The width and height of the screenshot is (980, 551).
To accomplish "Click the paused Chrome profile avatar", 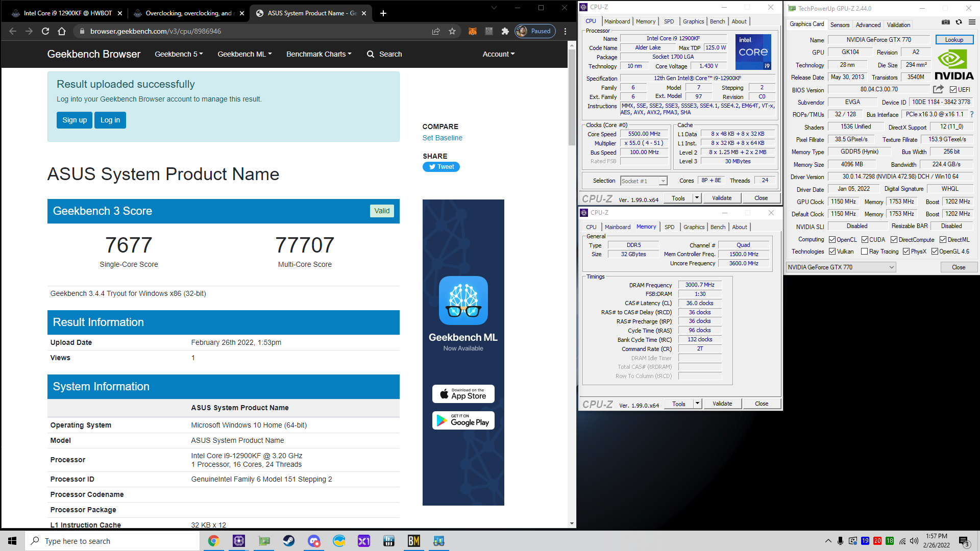I will pos(535,31).
